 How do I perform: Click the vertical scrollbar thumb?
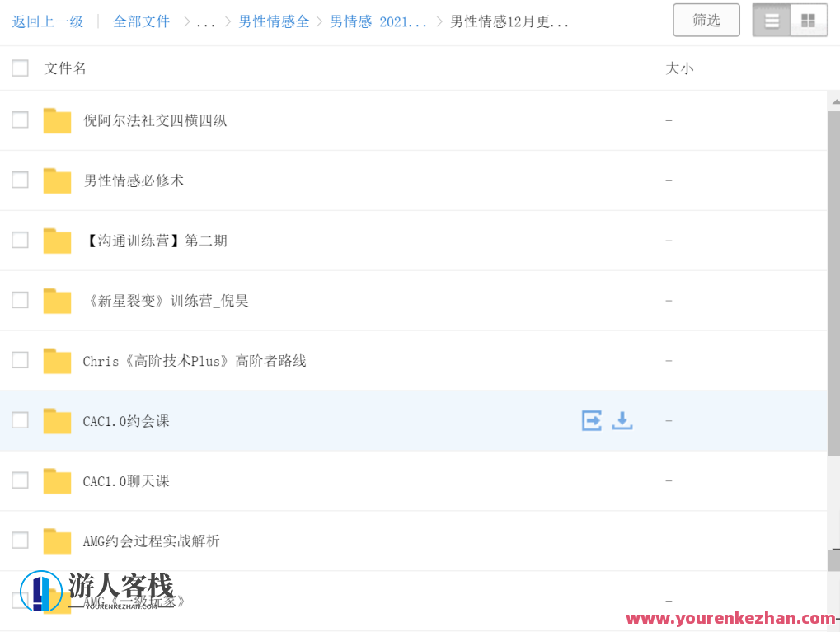coord(833,283)
